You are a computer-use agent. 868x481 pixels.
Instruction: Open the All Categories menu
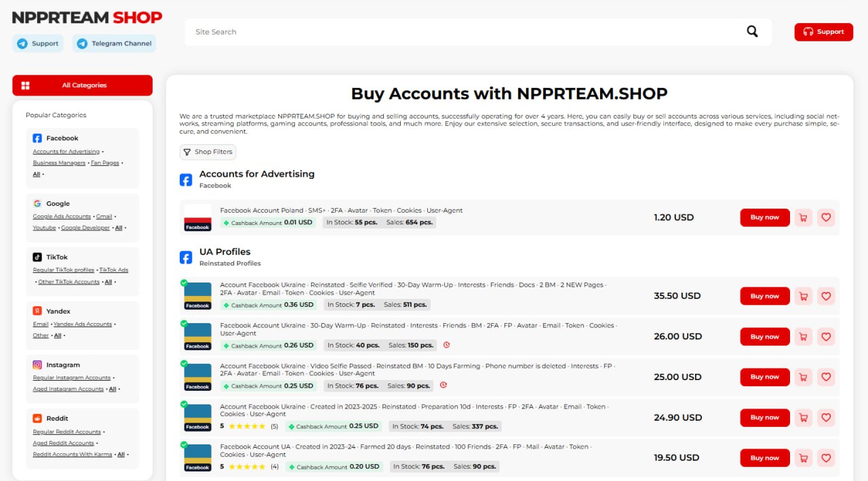pyautogui.click(x=82, y=85)
